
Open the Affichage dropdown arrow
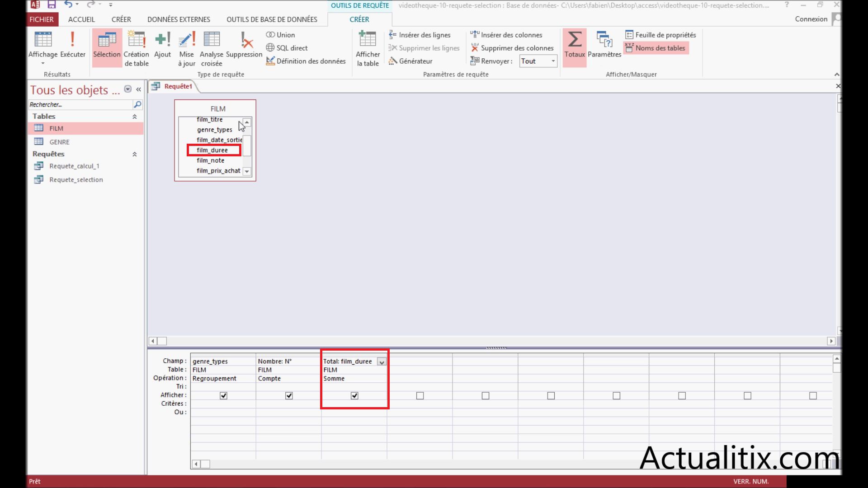(43, 63)
